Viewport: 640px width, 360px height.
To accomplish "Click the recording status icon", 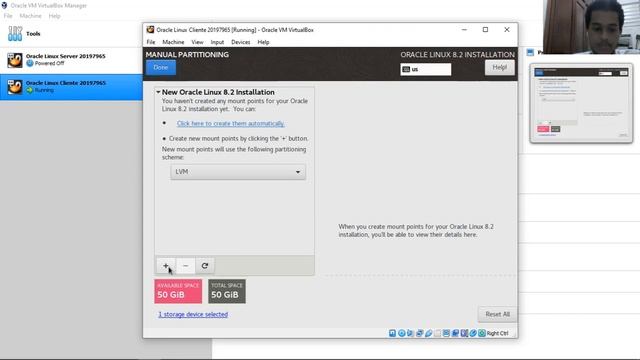I will pyautogui.click(x=455, y=333).
